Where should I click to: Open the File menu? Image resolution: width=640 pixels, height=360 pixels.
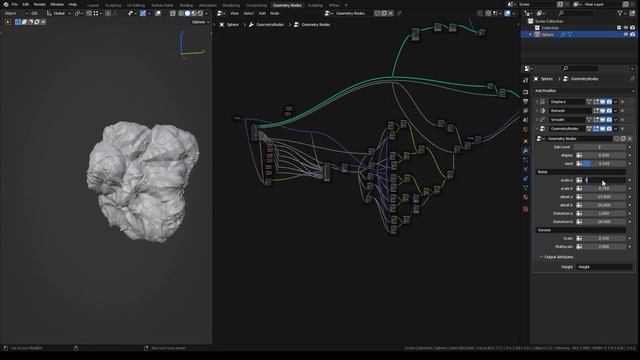tap(14, 4)
